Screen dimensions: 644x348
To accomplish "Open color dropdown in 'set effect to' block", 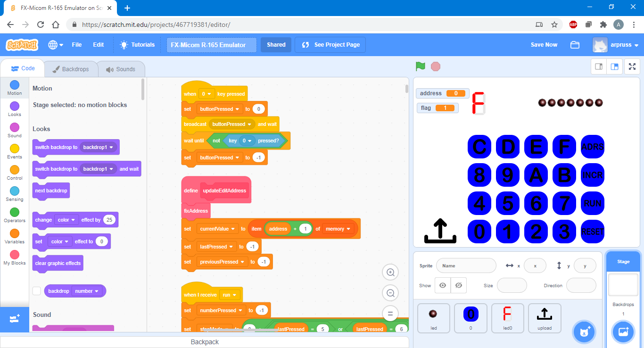I will tap(59, 241).
